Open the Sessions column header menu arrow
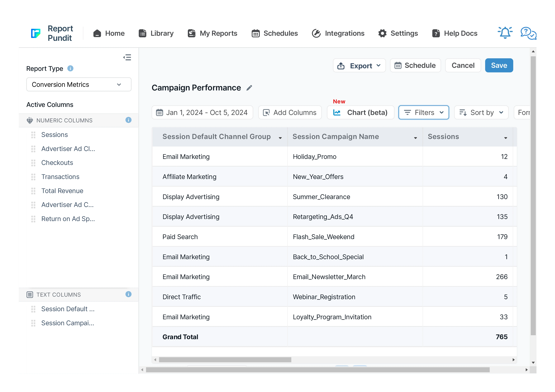The image size is (555, 392). point(505,138)
